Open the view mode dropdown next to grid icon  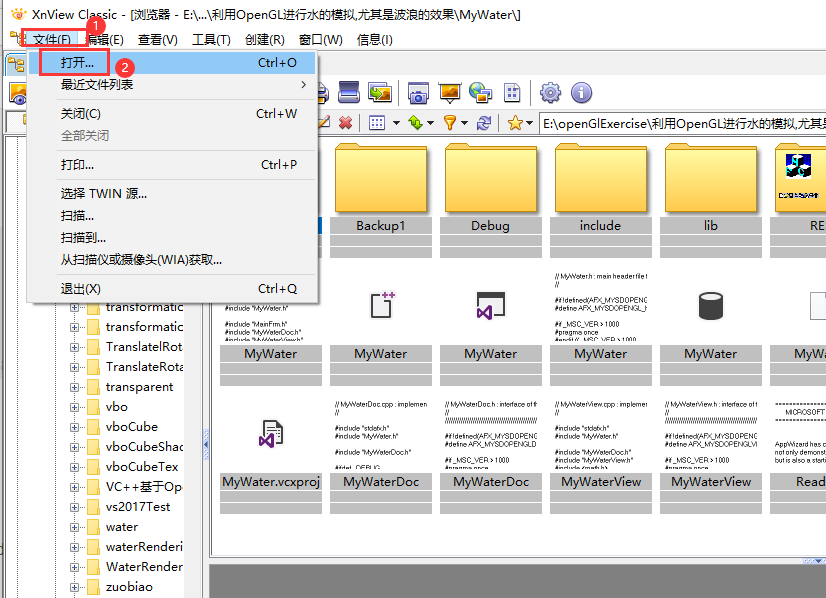[x=397, y=120]
